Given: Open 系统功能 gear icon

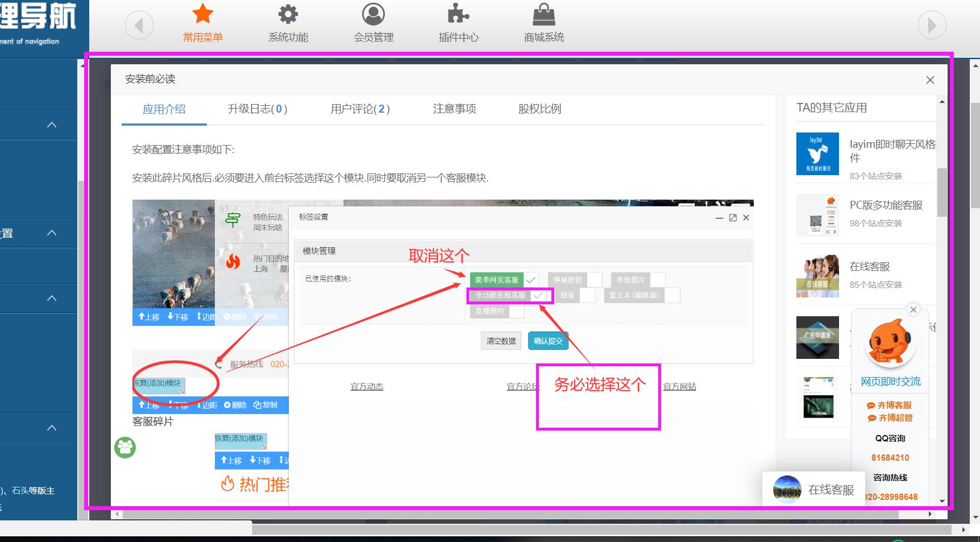Looking at the screenshot, I should (288, 14).
